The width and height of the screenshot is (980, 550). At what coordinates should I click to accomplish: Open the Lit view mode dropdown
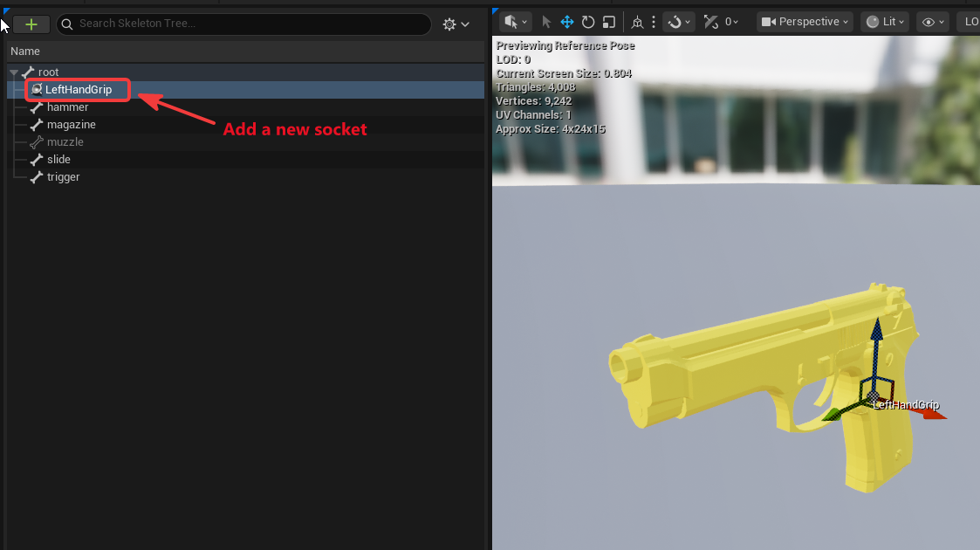coord(886,22)
